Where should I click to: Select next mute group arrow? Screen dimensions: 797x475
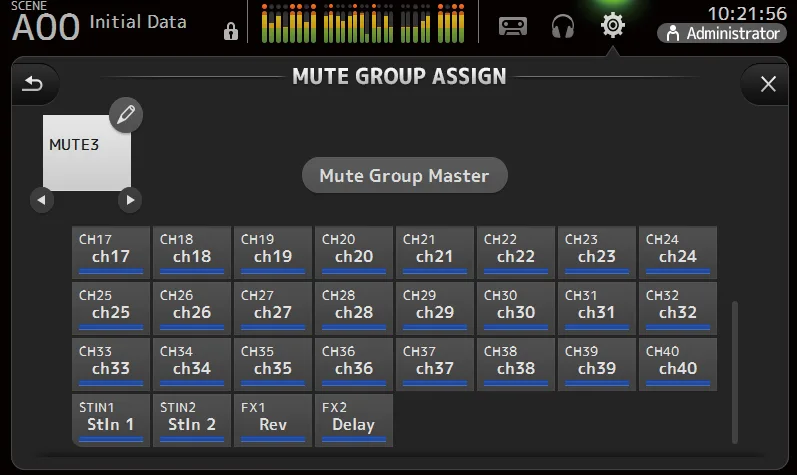click(130, 200)
